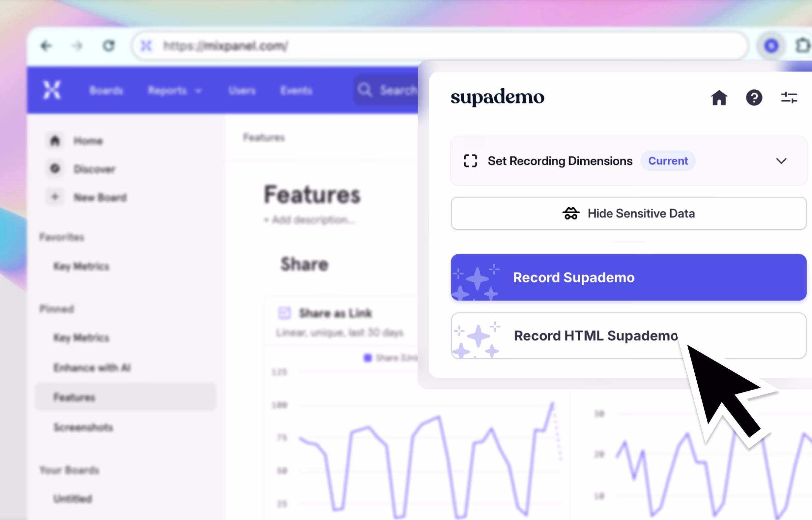This screenshot has height=520, width=812.
Task: Reload the page with the refresh icon
Action: 109,46
